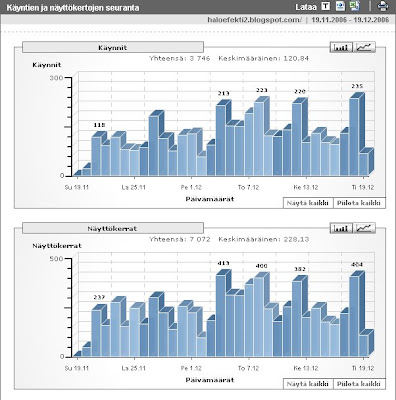Screen dimensions: 396x400
Task: Click Ke 13.12 axis label in Käynnit chart
Action: pos(306,187)
